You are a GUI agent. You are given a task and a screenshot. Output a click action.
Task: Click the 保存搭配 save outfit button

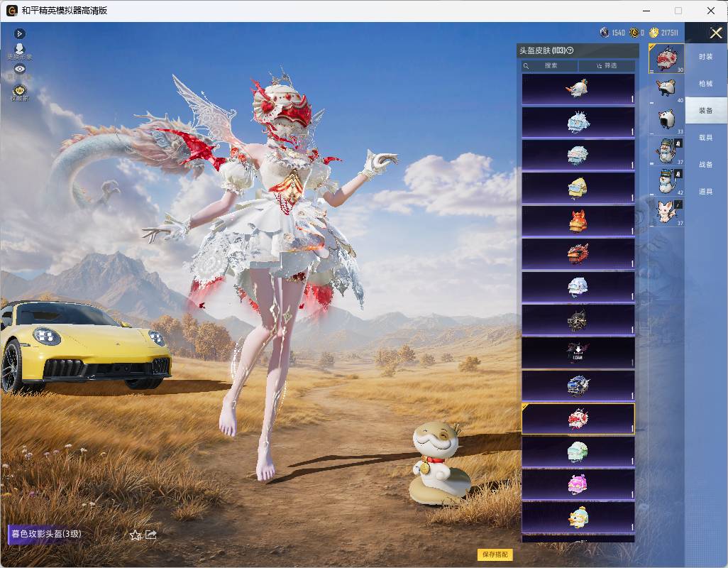495,554
